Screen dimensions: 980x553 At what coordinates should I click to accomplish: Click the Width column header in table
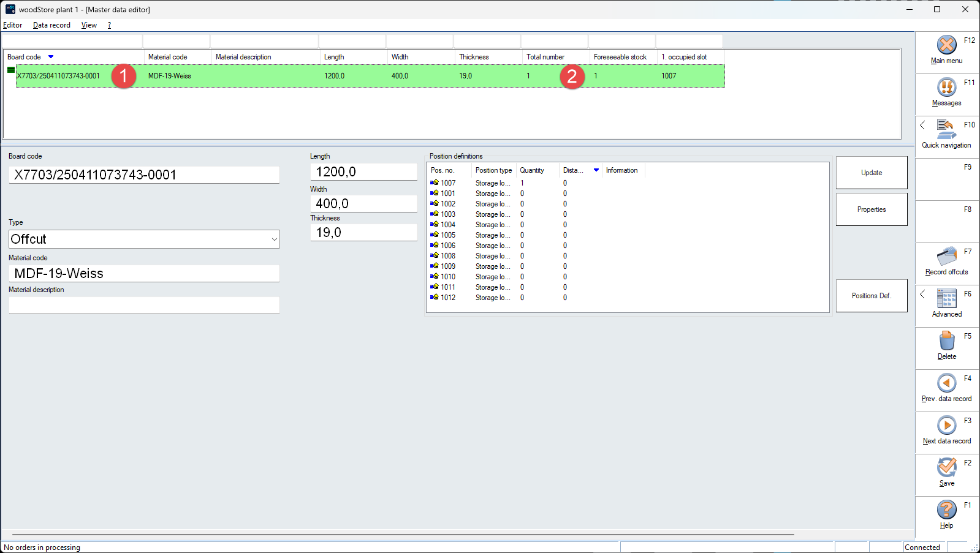pyautogui.click(x=420, y=57)
